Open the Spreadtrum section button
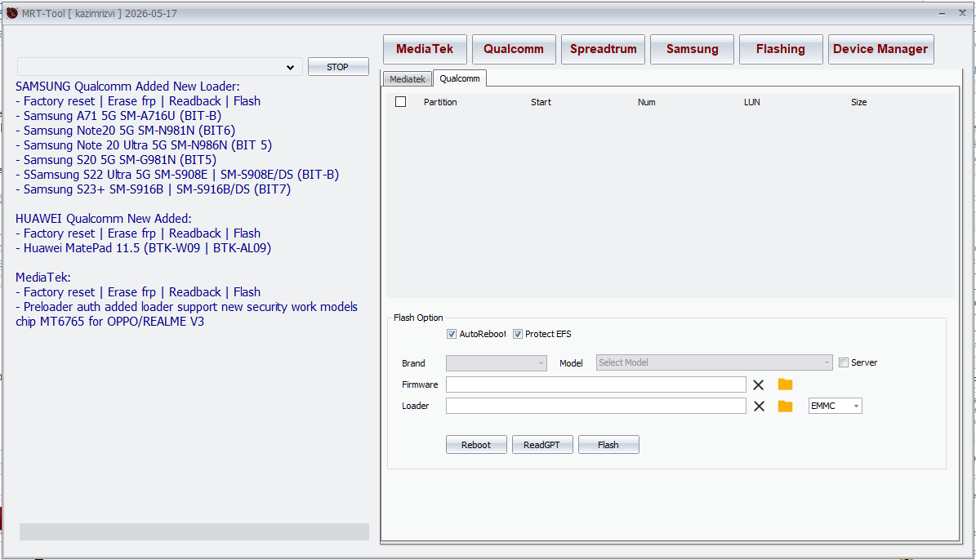Viewport: 976px width, 560px height. coord(603,49)
